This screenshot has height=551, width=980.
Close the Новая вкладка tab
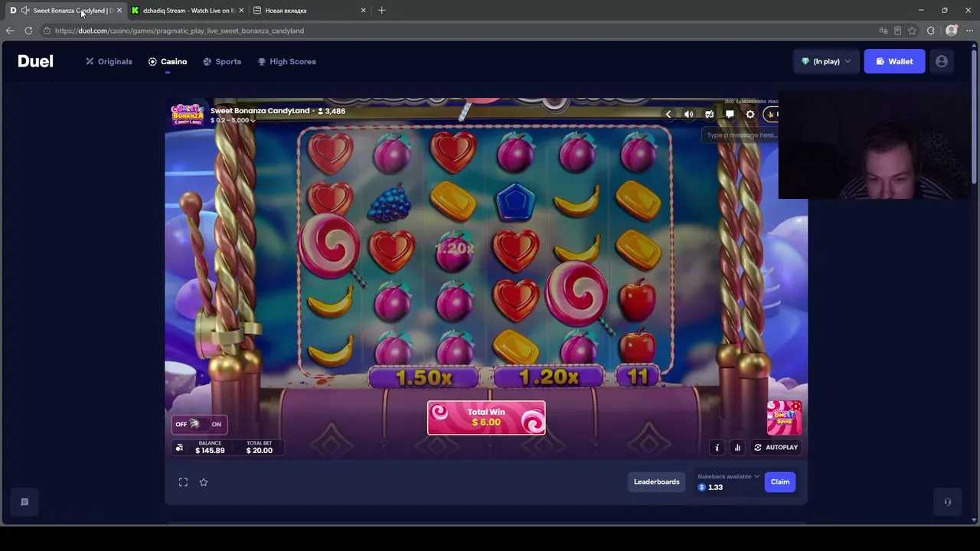(363, 10)
